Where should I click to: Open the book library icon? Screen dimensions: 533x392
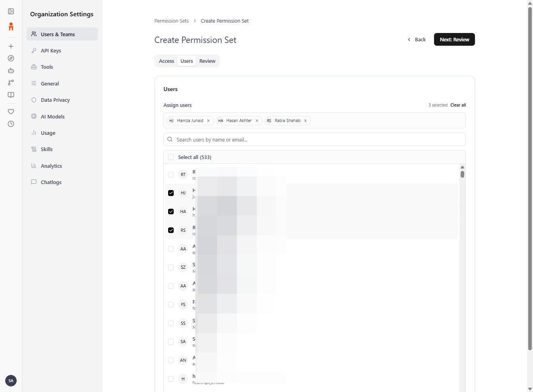tap(11, 95)
